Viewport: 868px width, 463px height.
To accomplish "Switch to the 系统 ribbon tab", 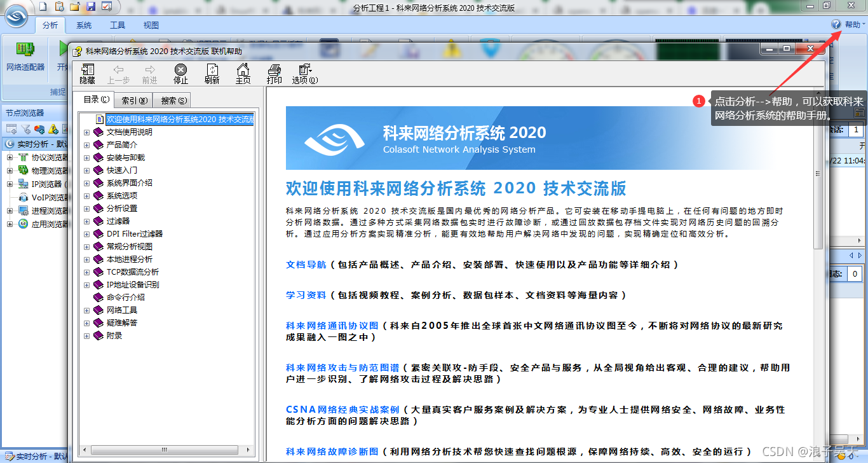I will 84,25.
